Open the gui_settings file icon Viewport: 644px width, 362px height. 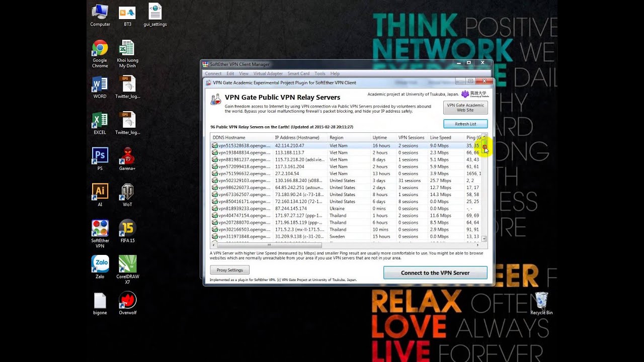click(x=155, y=16)
